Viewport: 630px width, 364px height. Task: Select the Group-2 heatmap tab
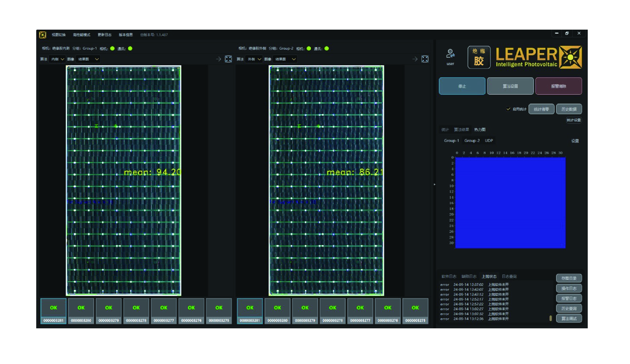pos(472,141)
